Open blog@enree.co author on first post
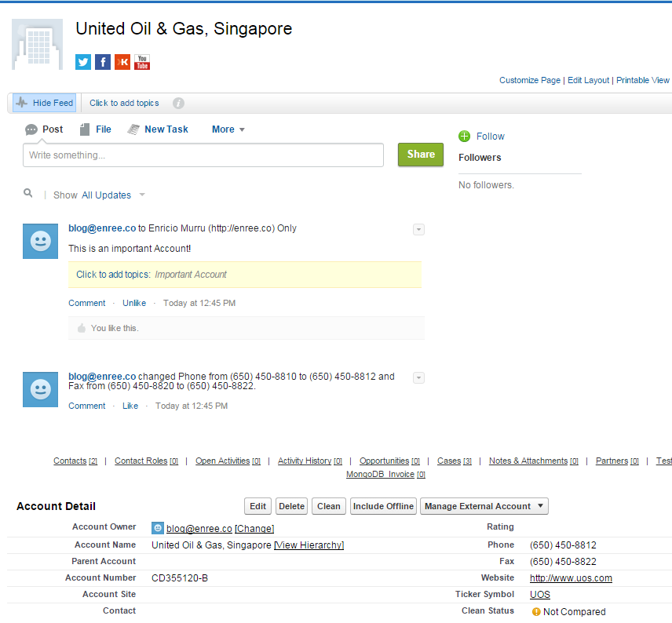672x623 pixels. [102, 228]
